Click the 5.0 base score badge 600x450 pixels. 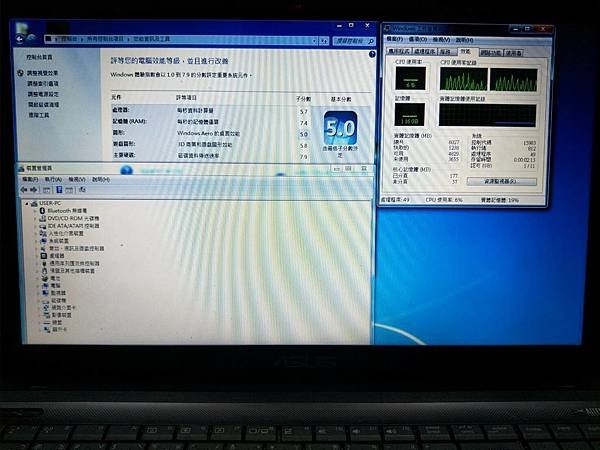(340, 128)
